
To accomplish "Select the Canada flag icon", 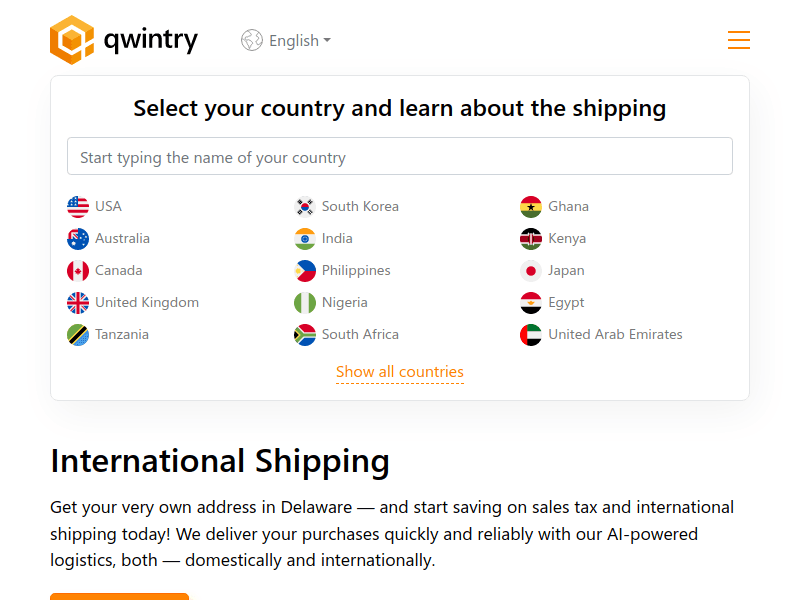I will tap(78, 270).
